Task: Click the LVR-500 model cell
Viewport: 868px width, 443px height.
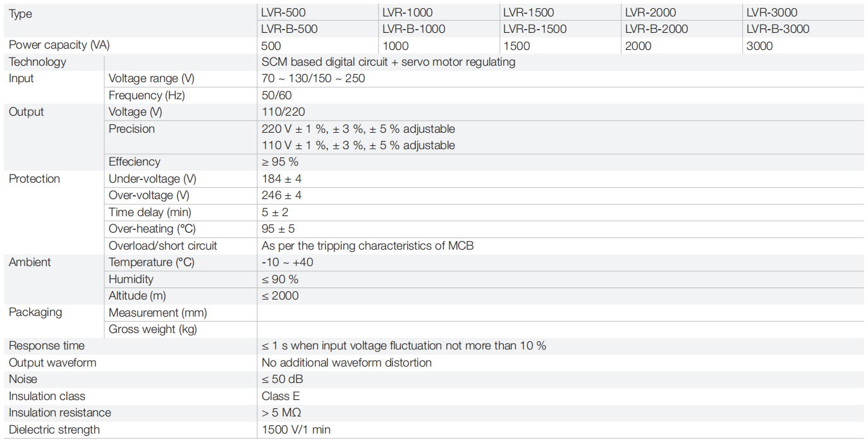Action: click(x=284, y=13)
